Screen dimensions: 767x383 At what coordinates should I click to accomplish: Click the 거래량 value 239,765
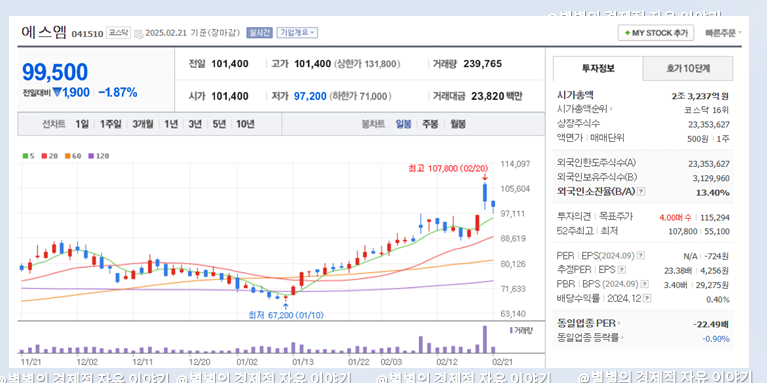click(x=482, y=64)
